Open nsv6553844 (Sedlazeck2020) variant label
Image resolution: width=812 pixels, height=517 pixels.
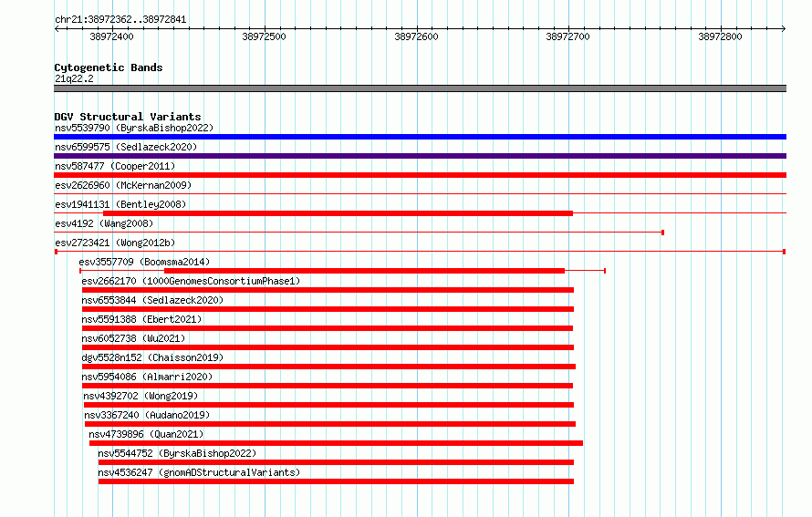(152, 300)
